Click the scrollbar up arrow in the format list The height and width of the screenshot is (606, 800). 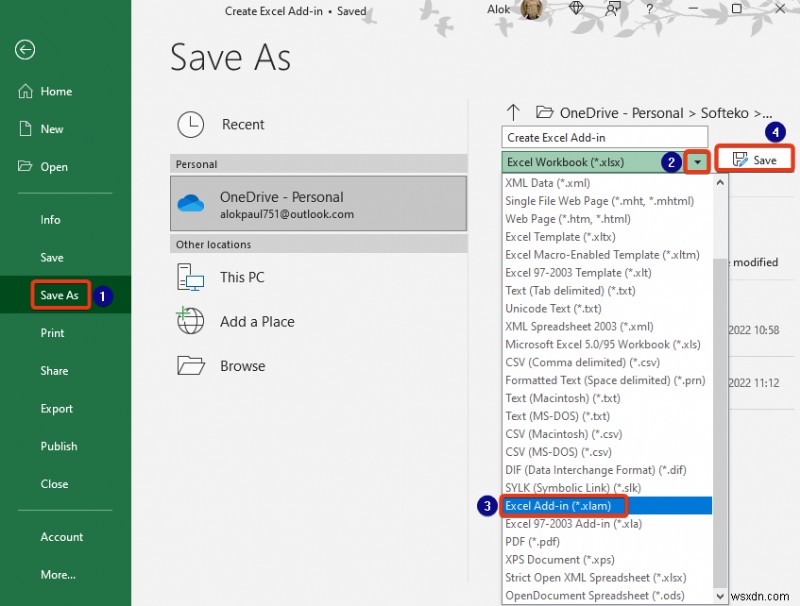pyautogui.click(x=720, y=182)
